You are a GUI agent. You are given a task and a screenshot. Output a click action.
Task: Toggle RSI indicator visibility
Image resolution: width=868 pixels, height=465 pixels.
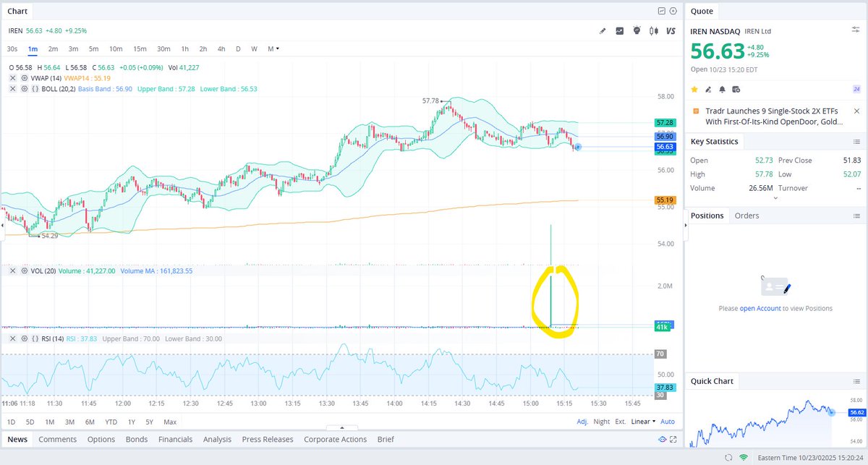[25, 338]
